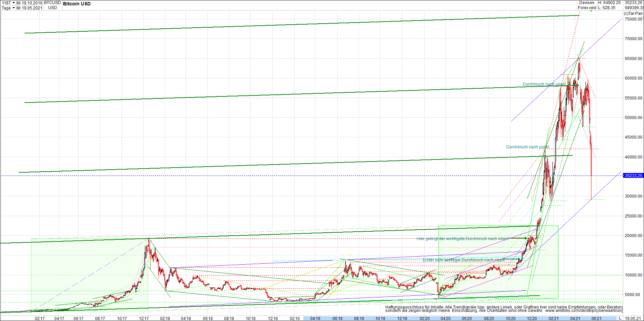Click the low value L: 628.35

[607, 8]
